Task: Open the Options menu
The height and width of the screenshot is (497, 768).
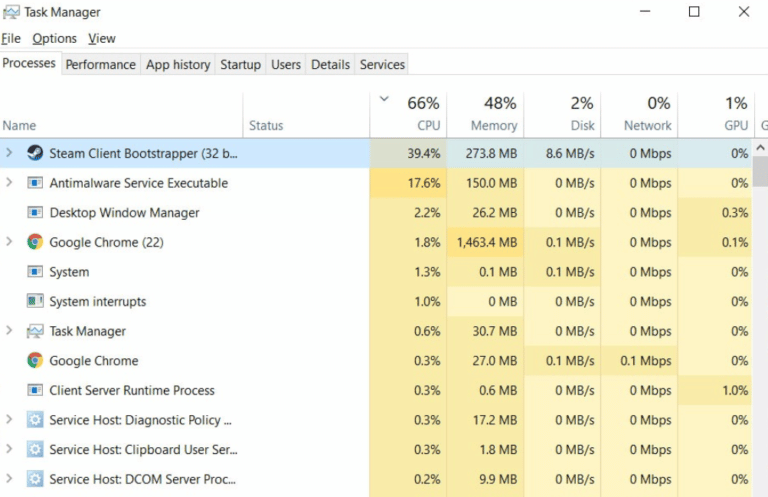Action: coord(54,39)
